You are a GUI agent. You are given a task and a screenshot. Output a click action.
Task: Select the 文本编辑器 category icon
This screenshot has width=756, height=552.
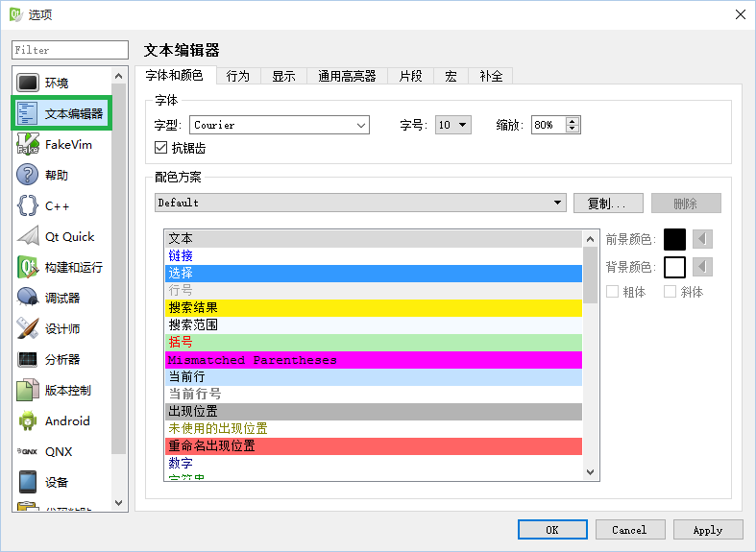click(28, 113)
